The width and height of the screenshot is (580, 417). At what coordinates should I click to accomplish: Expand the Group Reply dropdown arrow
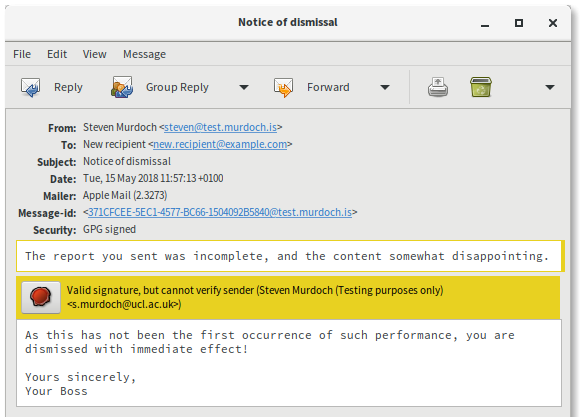(244, 87)
